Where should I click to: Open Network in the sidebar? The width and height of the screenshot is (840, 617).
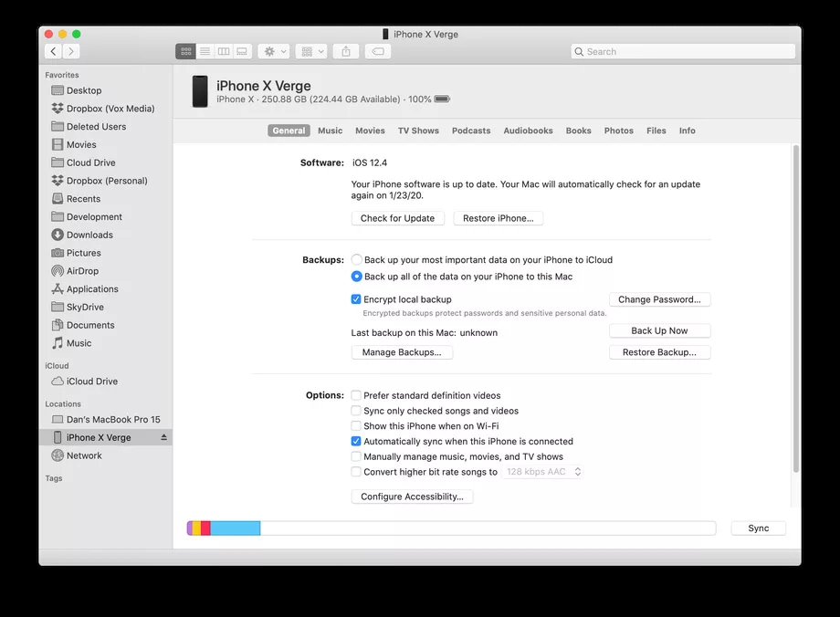pyautogui.click(x=106, y=455)
